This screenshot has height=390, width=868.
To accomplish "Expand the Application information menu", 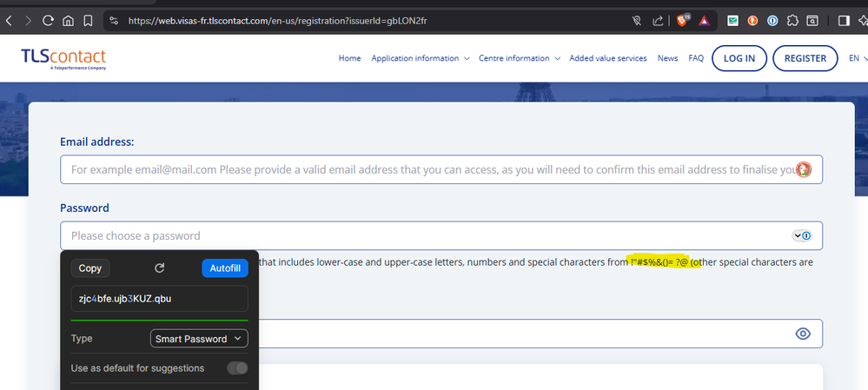I will tap(420, 58).
